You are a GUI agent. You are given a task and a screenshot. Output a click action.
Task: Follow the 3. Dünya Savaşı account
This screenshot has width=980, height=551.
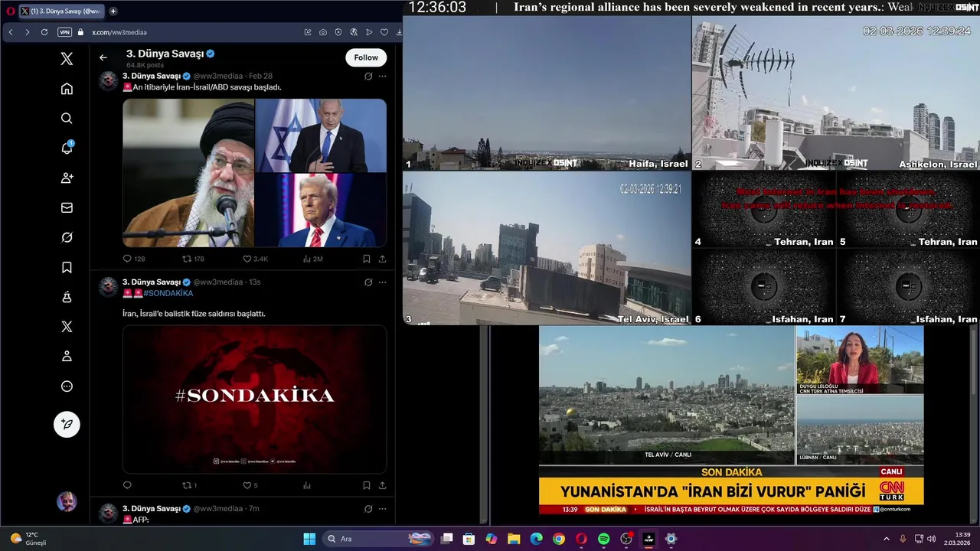click(366, 57)
